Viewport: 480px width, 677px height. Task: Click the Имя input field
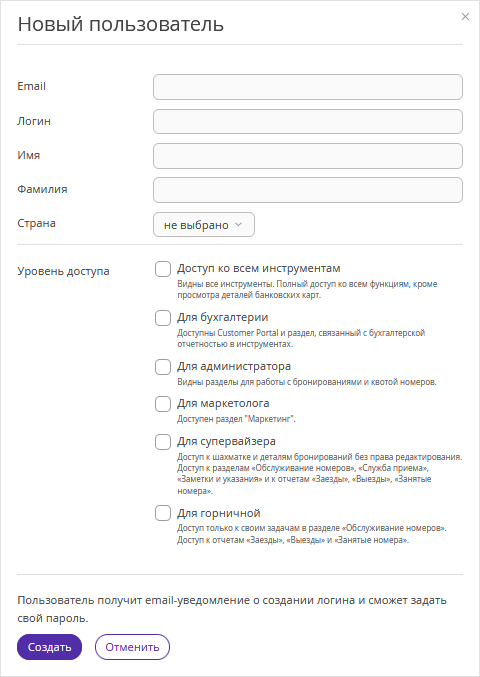pyautogui.click(x=308, y=156)
